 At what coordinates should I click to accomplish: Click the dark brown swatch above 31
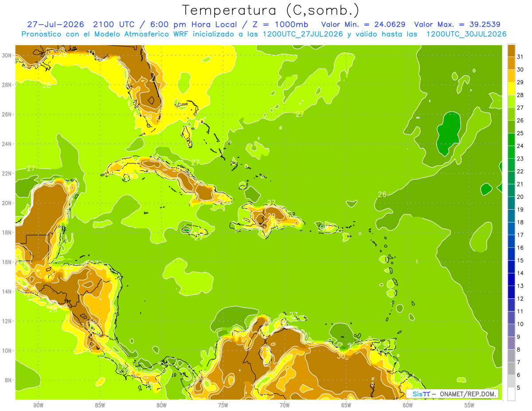511,51
